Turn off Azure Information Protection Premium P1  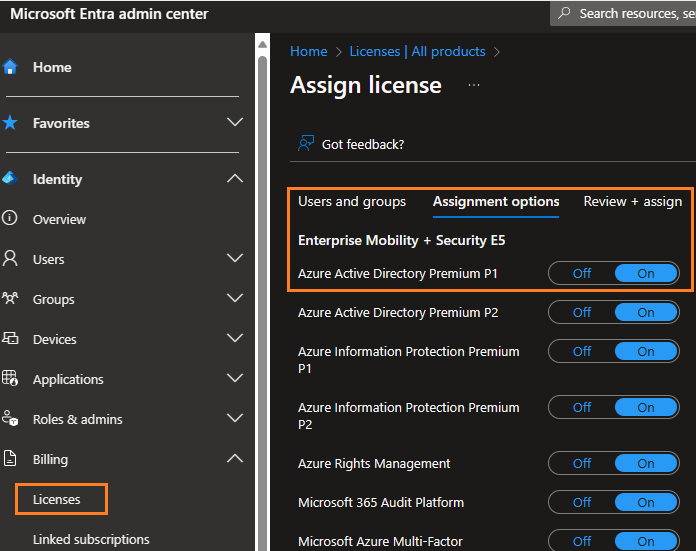tap(581, 352)
